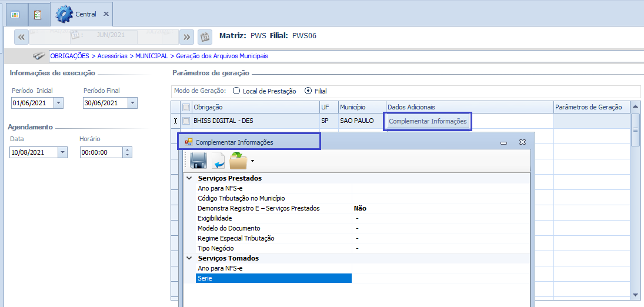The image size is (644, 307).
Task: Click the binoculars search icon
Action: coord(39,56)
